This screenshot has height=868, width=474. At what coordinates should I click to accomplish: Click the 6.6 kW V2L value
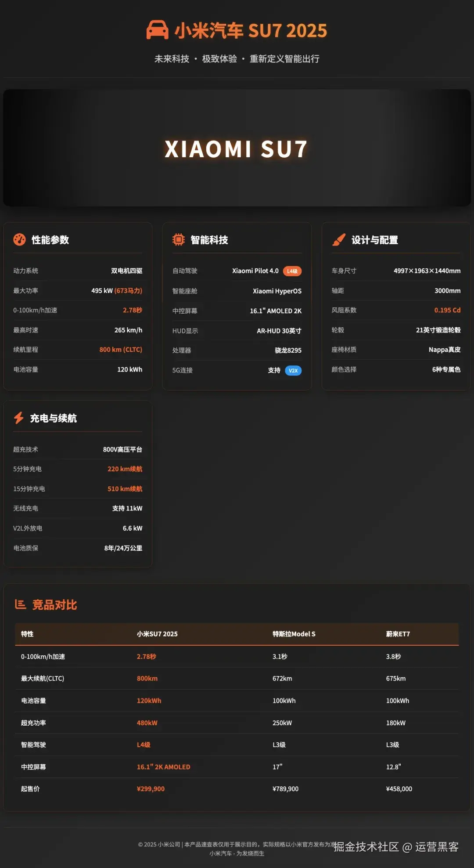coord(133,528)
